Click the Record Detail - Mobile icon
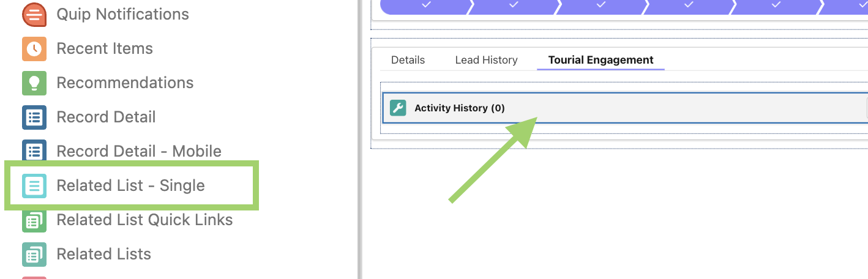The height and width of the screenshot is (279, 868). [x=34, y=151]
